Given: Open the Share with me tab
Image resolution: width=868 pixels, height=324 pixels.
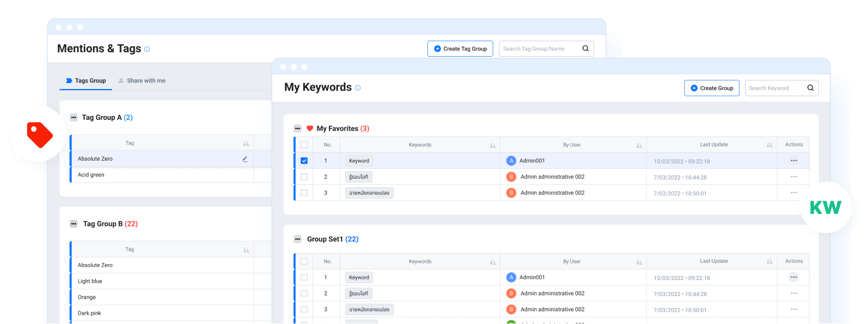Looking at the screenshot, I should pos(142,81).
